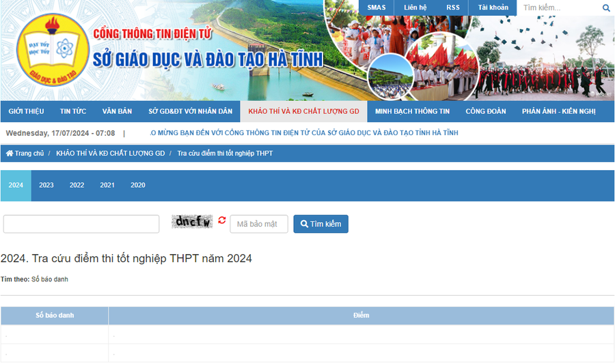The height and width of the screenshot is (364, 615).
Task: Click the captcha image 'dncfw'
Action: tap(192, 221)
